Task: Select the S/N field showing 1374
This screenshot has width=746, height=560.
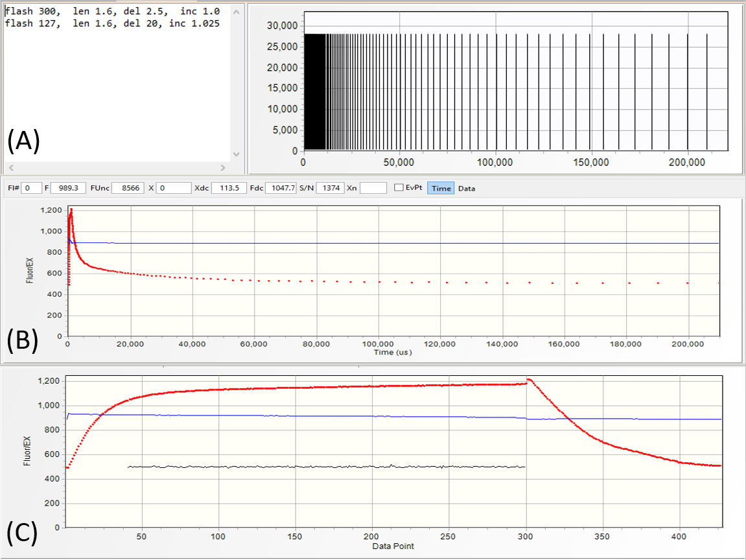Action: (x=332, y=188)
